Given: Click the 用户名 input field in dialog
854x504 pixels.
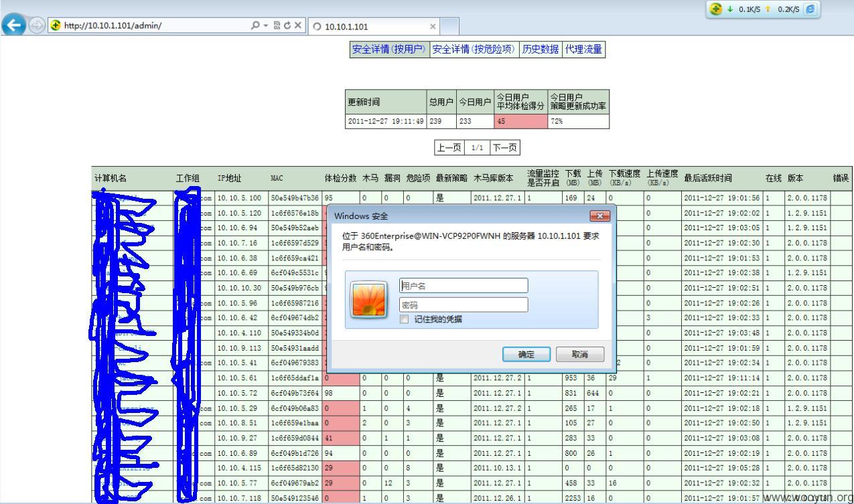Looking at the screenshot, I should pyautogui.click(x=464, y=286).
